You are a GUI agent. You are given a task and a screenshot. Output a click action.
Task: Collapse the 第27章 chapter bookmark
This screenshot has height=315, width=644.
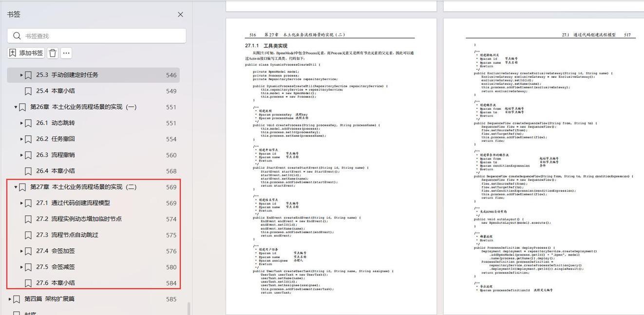click(16, 187)
